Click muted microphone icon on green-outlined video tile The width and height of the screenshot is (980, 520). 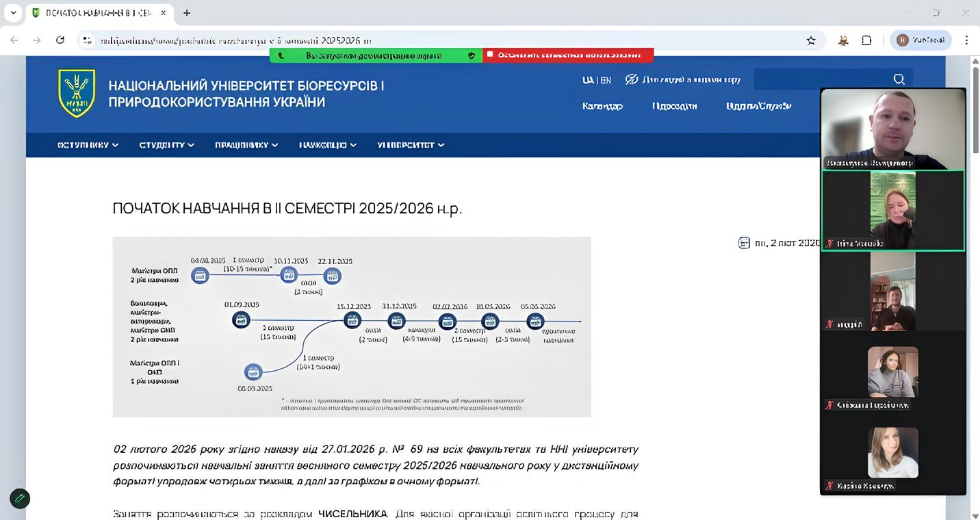(829, 244)
